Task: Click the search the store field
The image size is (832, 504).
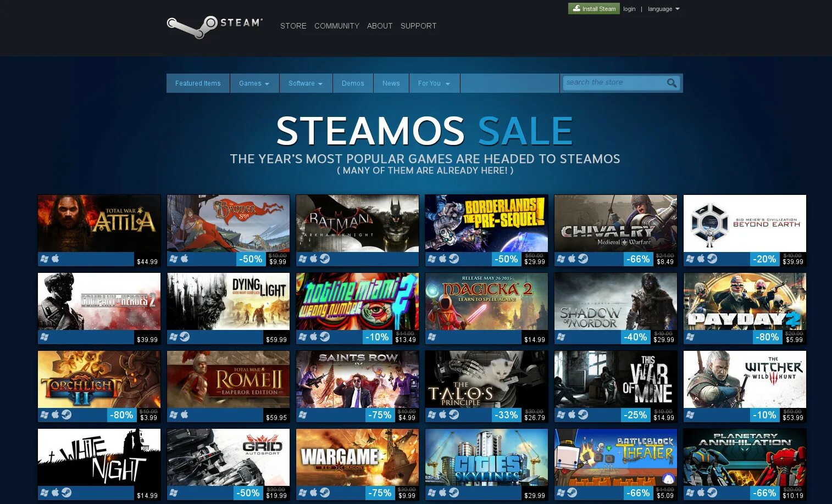Action: coord(614,83)
